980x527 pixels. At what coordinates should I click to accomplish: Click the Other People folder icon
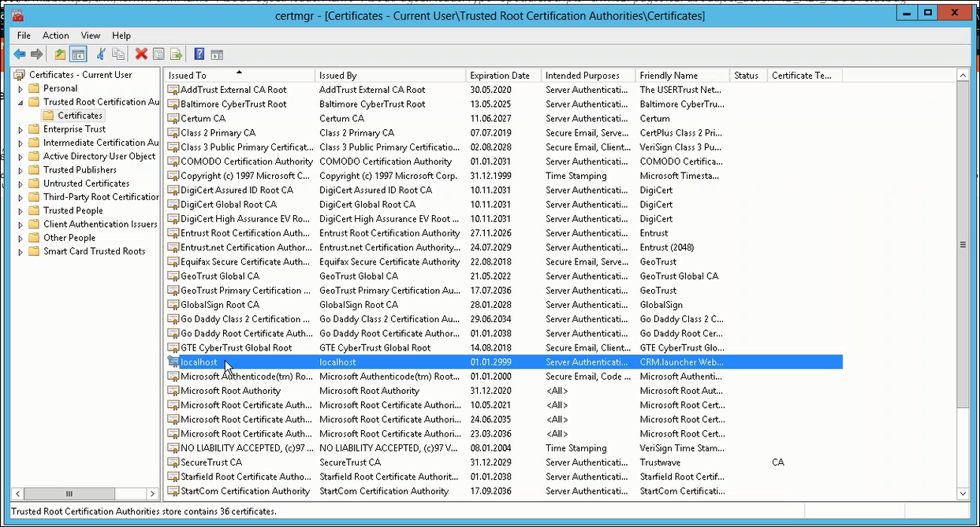coord(34,238)
